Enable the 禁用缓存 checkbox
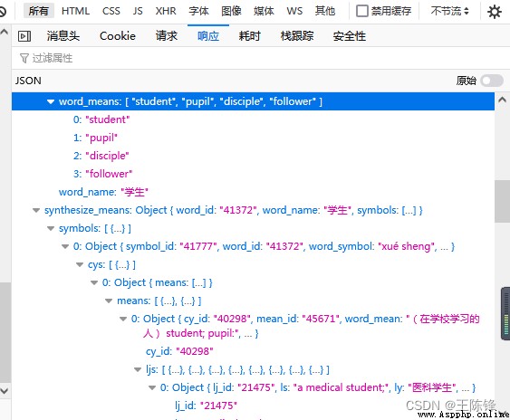Image resolution: width=510 pixels, height=420 pixels. pos(362,11)
